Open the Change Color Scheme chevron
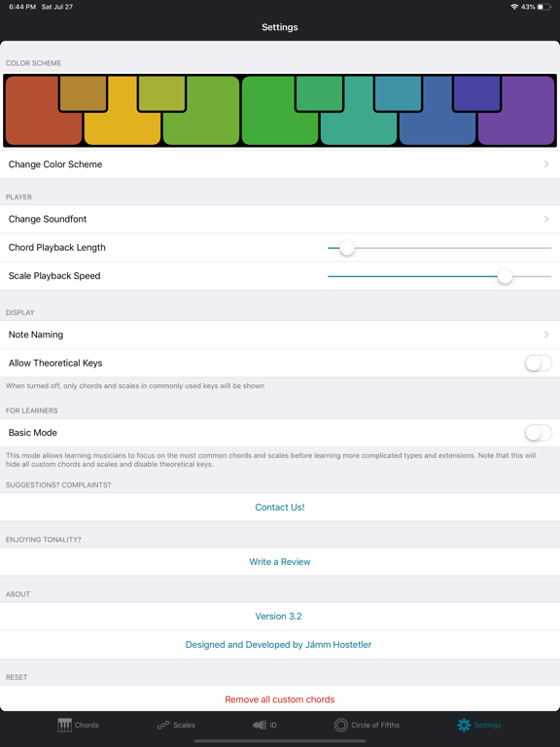 click(546, 164)
